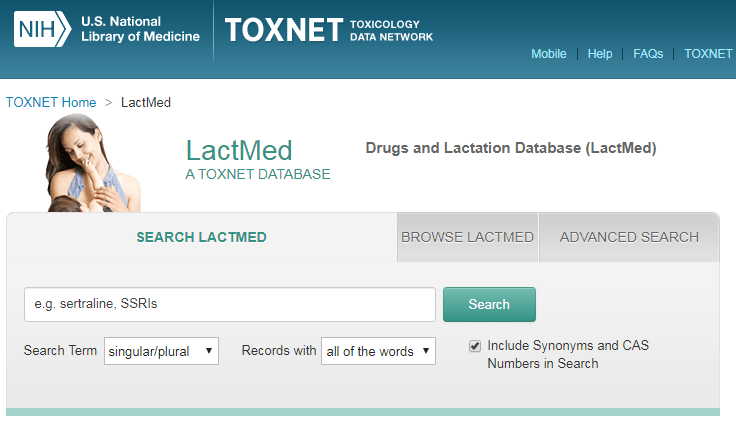Viewport: 736px width, 425px height.
Task: Click 'Include Synonyms and CAS Numbers in Search' label
Action: click(568, 355)
